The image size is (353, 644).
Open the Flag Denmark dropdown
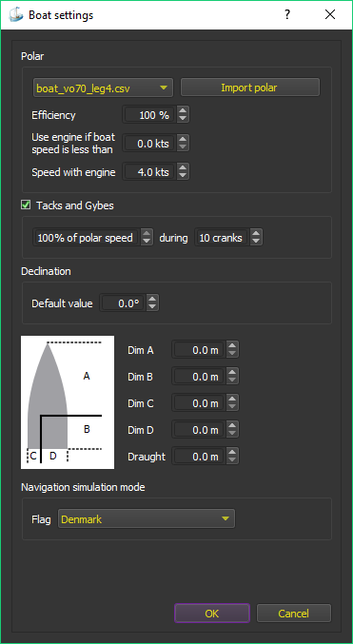click(147, 518)
